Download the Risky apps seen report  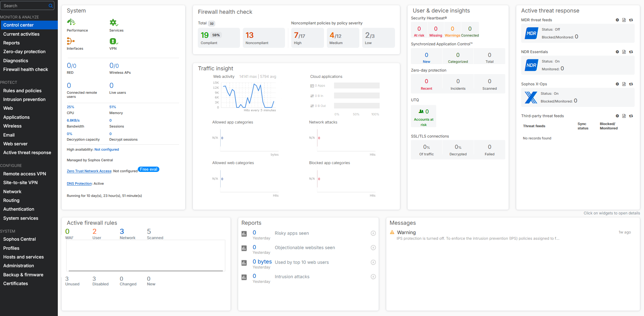(373, 233)
